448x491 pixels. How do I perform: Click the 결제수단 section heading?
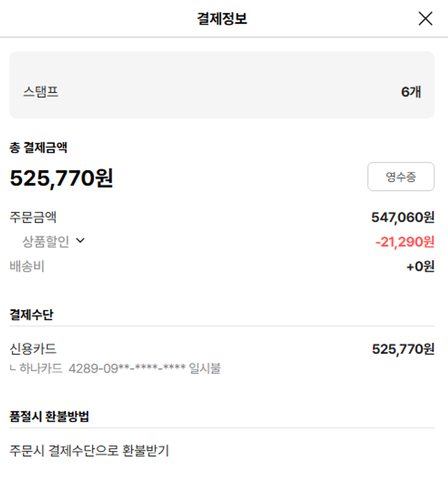tap(32, 315)
